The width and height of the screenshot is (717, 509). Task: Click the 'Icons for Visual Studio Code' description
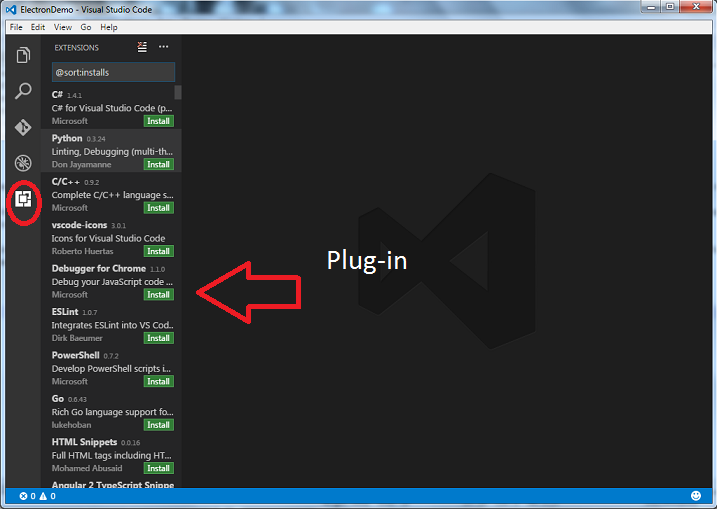(x=108, y=238)
